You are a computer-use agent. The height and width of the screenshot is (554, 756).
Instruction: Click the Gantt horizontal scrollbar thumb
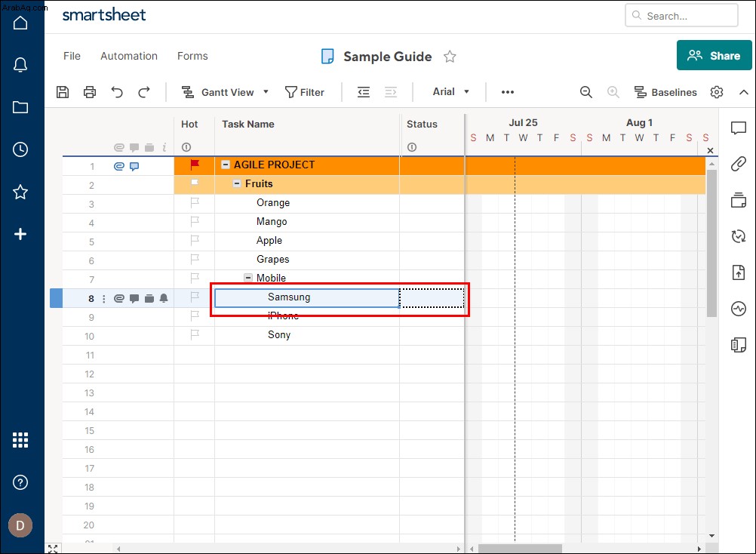point(520,549)
